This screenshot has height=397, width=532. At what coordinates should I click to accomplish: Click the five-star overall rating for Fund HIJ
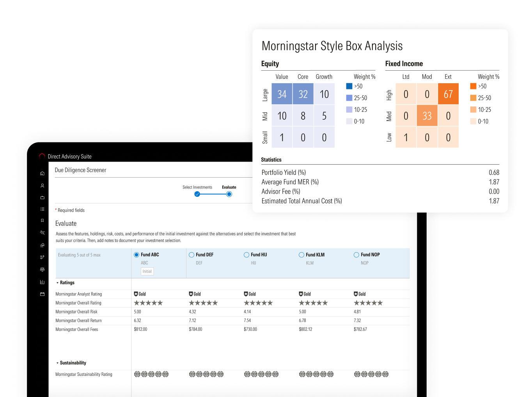[x=258, y=303]
